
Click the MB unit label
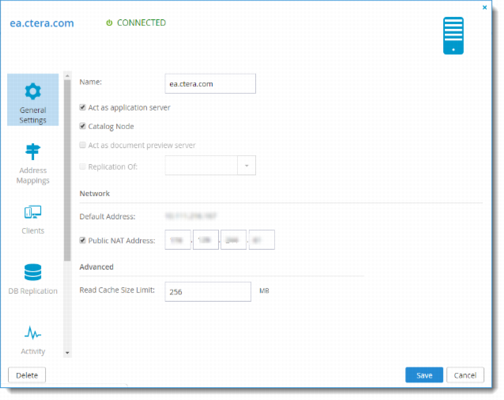click(264, 291)
